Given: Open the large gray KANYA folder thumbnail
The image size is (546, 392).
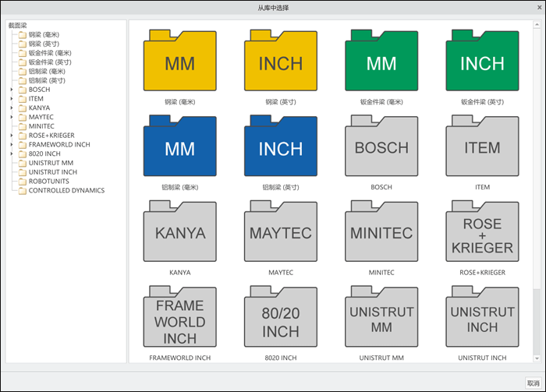Looking at the screenshot, I should [179, 231].
